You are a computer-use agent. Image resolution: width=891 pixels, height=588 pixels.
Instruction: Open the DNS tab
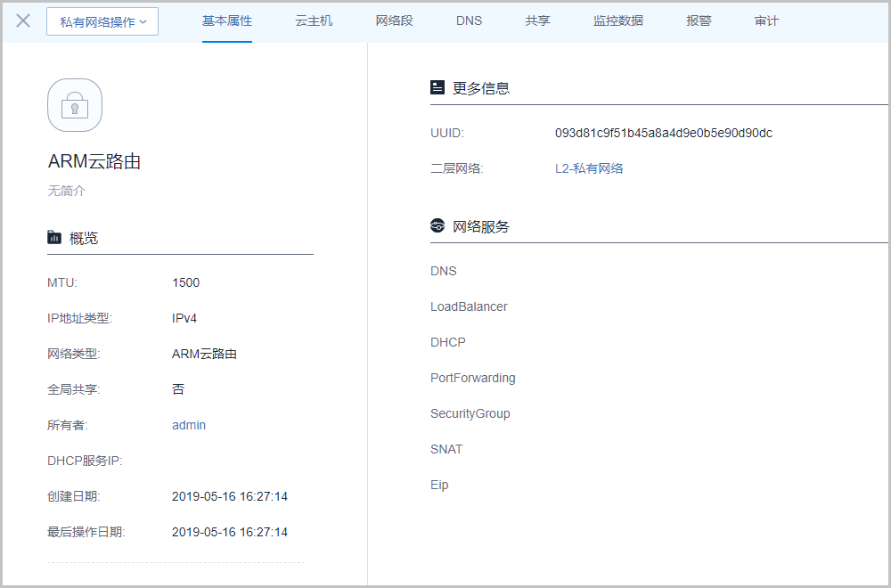[x=469, y=20]
